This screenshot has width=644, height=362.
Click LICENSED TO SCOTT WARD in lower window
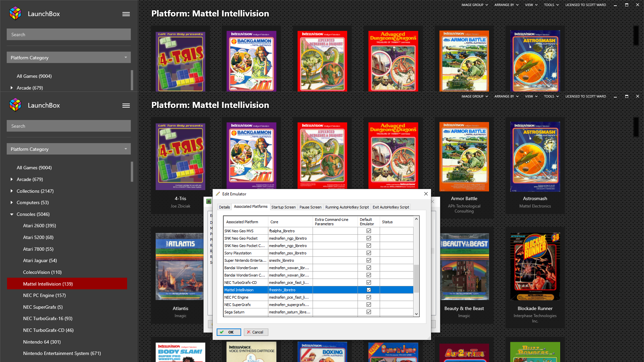pos(586,97)
